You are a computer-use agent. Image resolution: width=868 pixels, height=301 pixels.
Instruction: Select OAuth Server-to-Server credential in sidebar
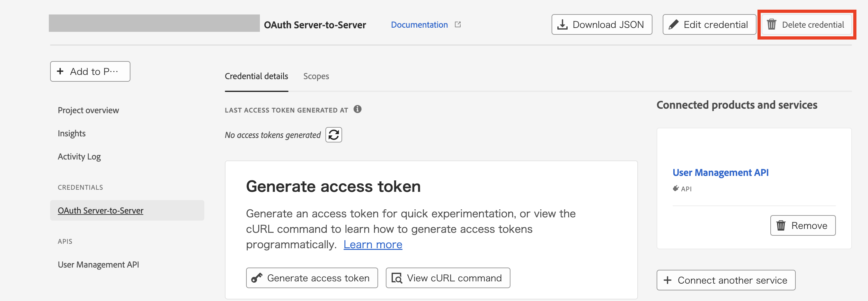click(127, 210)
